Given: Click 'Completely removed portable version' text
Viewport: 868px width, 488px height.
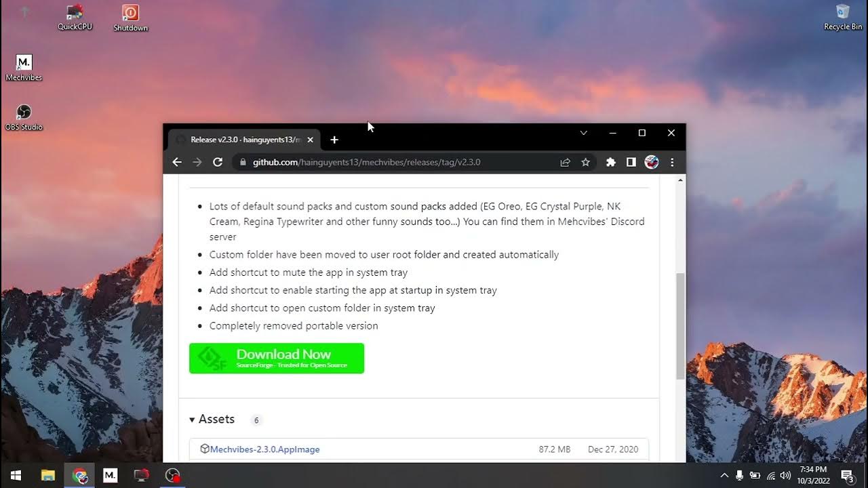Looking at the screenshot, I should point(294,325).
